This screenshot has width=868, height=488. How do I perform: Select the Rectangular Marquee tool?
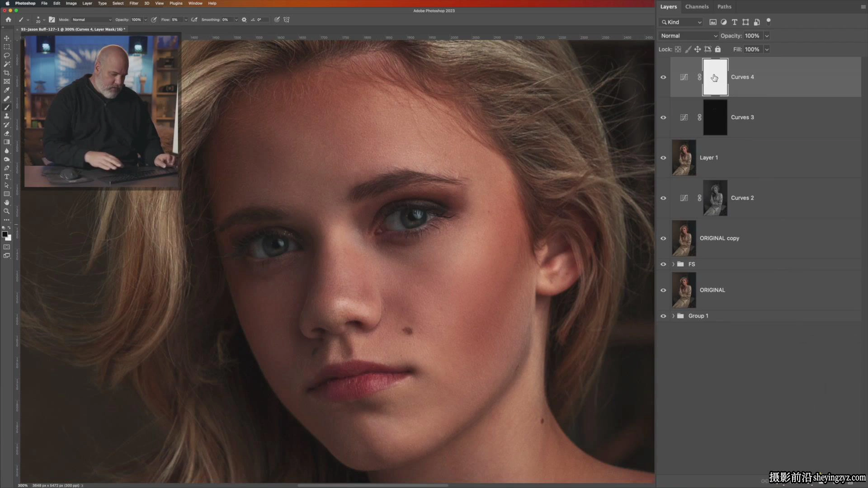(7, 47)
